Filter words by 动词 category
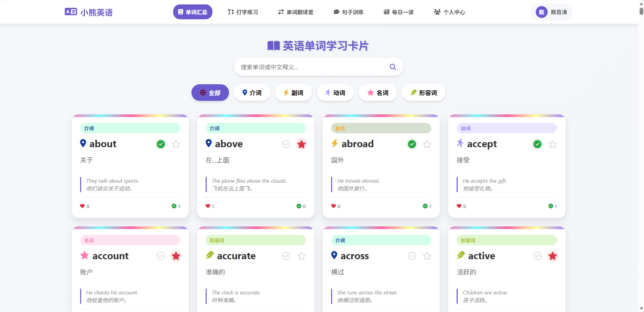Screen dimensions: 644x312 coord(335,93)
